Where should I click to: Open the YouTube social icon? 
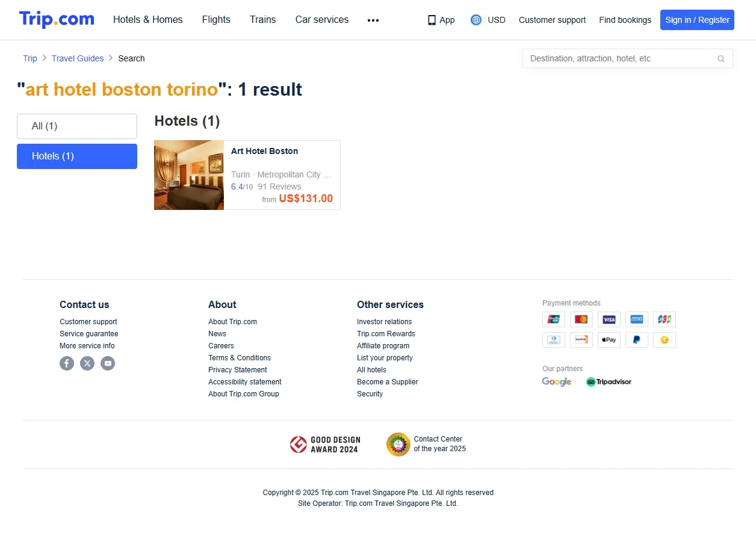tap(108, 363)
